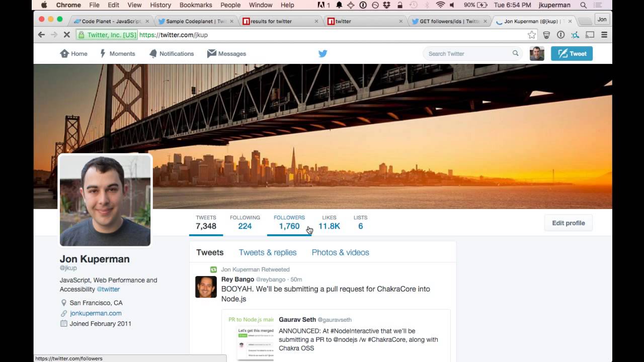Screen dimensions: 644x362
Task: Open Gaurav Seth quoted tweet
Action: coord(336,335)
